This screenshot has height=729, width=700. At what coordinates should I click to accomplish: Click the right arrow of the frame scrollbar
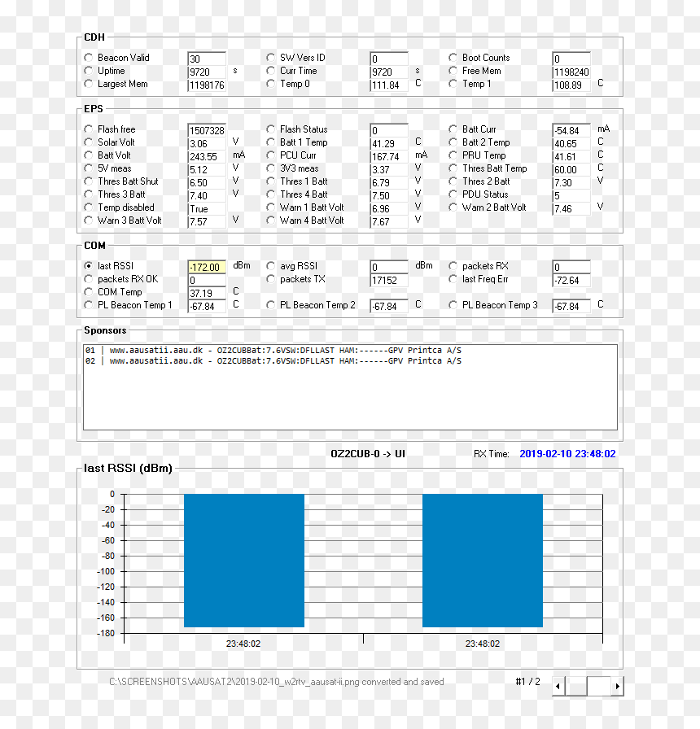coord(617,686)
